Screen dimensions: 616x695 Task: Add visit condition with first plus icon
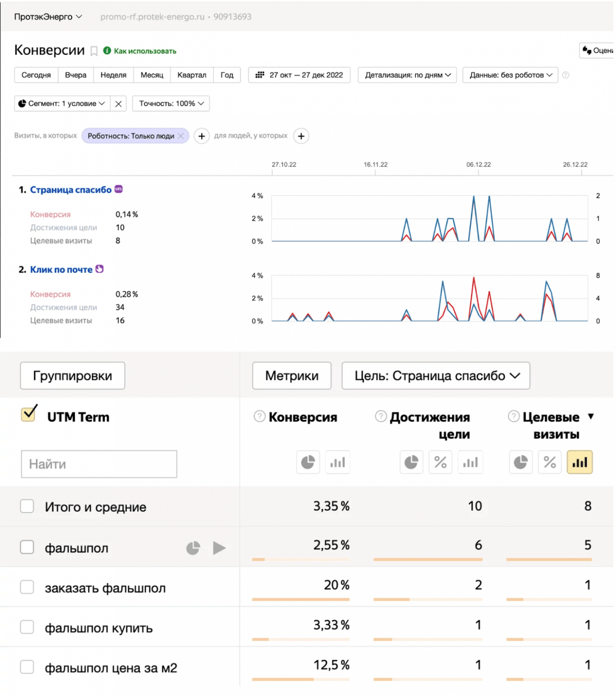[201, 136]
